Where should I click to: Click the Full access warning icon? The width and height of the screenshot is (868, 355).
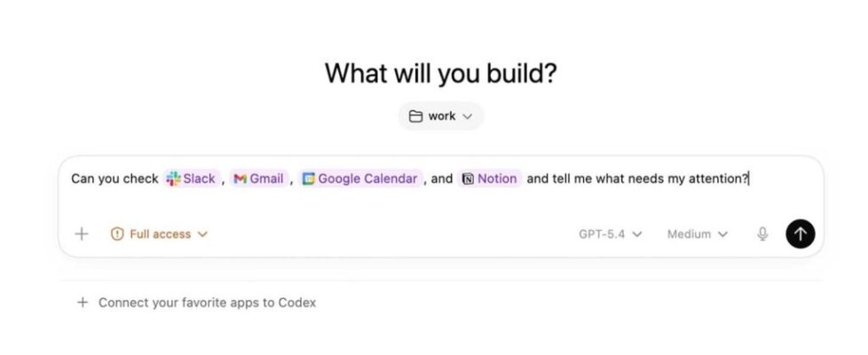(117, 234)
